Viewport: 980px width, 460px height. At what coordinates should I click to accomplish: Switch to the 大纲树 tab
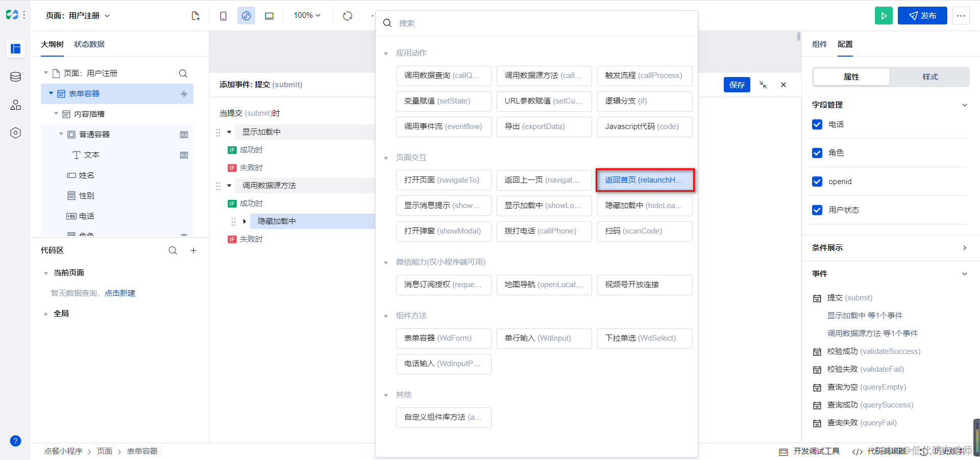[52, 44]
